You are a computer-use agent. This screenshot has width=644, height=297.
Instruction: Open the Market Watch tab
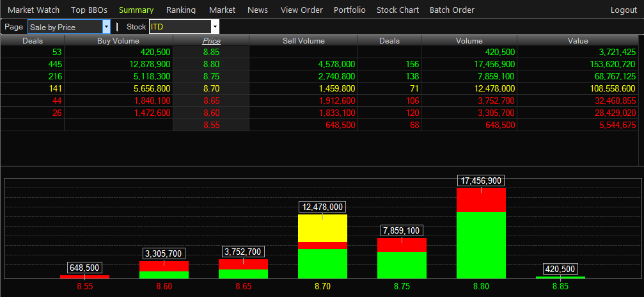point(33,10)
